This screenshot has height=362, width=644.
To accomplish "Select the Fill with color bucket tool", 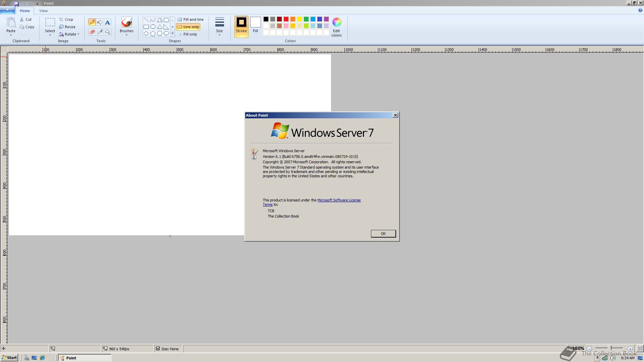I will point(100,22).
